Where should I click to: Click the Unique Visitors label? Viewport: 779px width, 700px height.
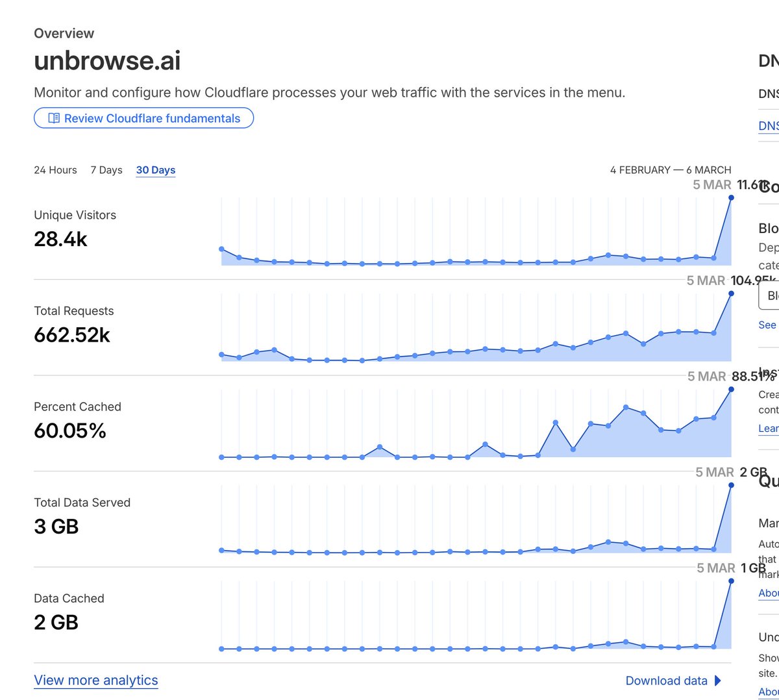75,215
